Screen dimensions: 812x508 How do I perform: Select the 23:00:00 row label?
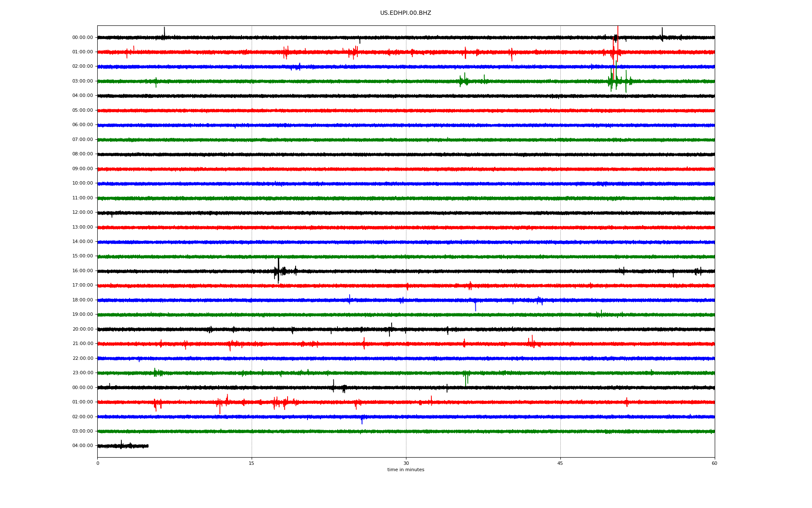[82, 373]
